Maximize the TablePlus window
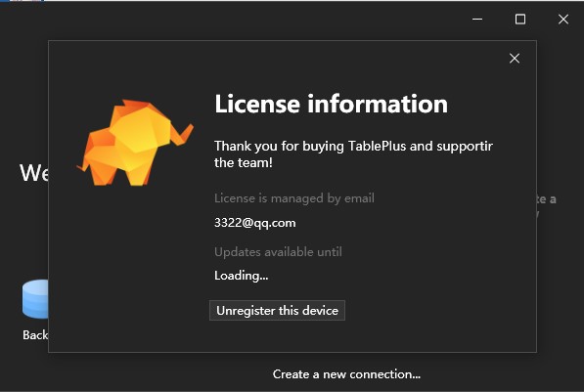Screen dimensions: 584x392 520,19
